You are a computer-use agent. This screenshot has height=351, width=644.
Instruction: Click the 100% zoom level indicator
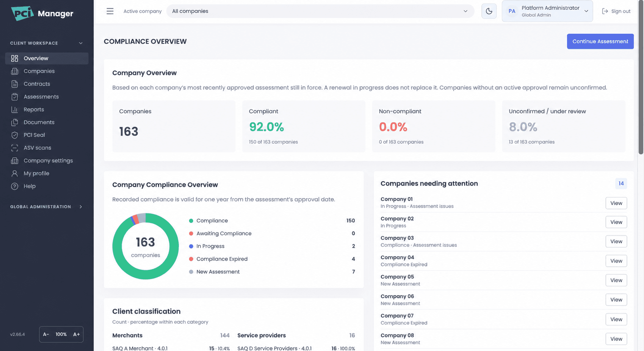(61, 334)
